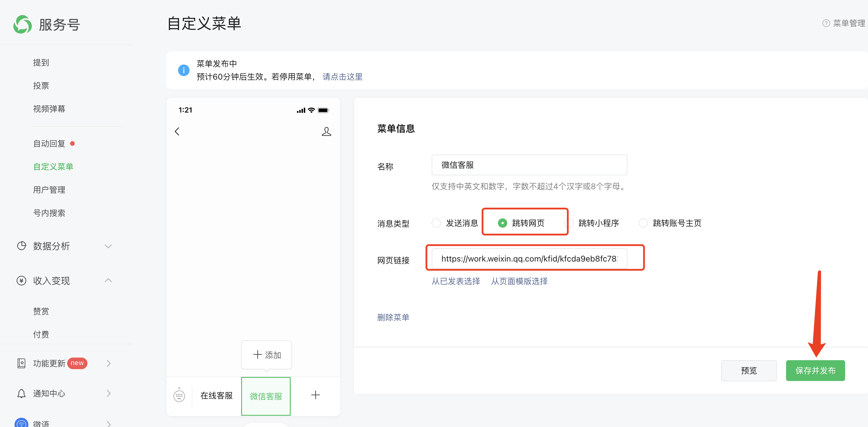Viewport: 868px width, 427px height.
Task: Click the green 服务号 logo icon
Action: 23,24
